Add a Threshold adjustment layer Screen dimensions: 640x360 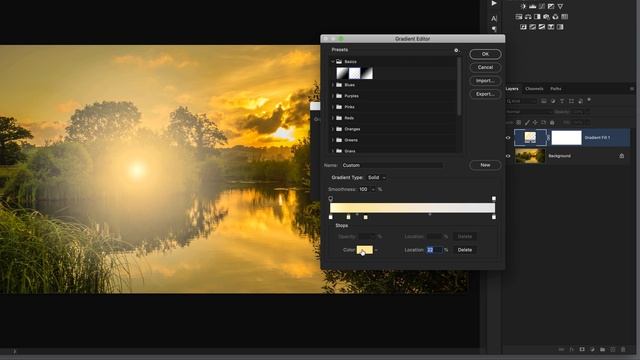coord(542,27)
